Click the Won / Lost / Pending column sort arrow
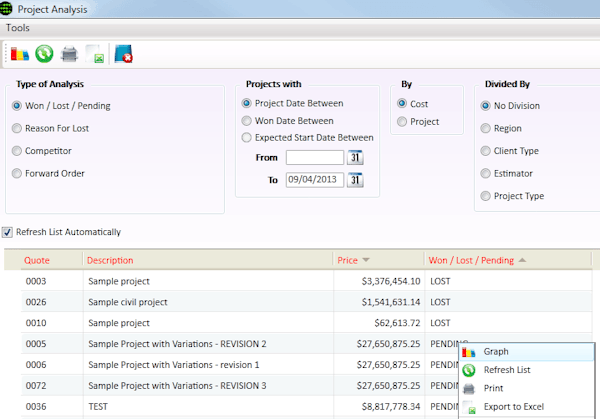This screenshot has width=600, height=419. [x=522, y=260]
